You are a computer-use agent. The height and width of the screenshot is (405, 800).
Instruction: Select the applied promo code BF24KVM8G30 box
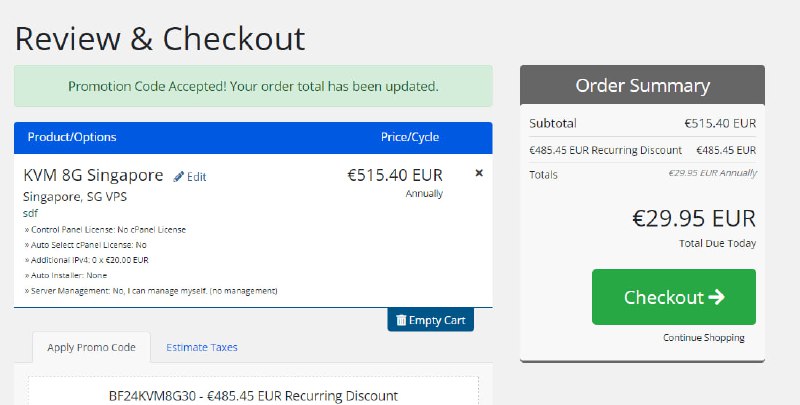(254, 391)
